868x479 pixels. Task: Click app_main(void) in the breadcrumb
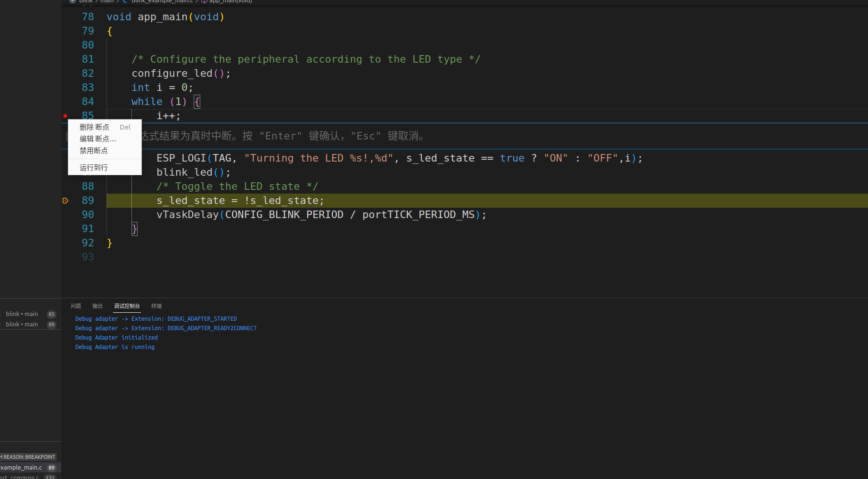point(227,1)
